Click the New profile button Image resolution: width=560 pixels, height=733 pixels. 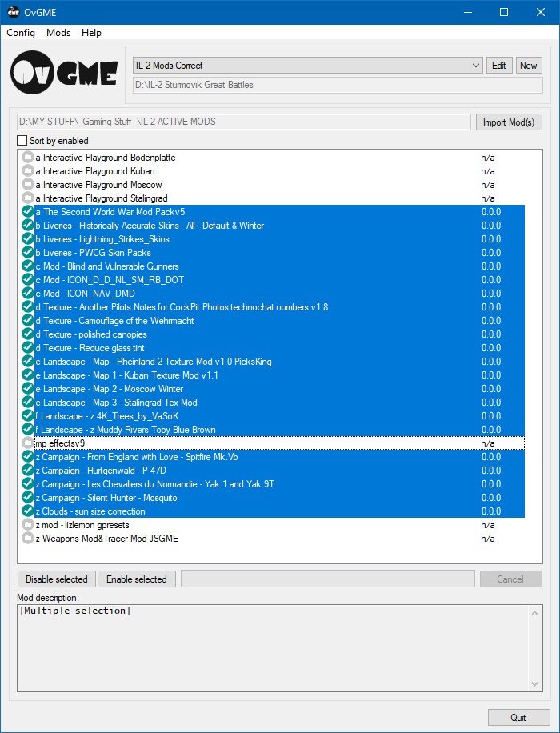coord(528,66)
